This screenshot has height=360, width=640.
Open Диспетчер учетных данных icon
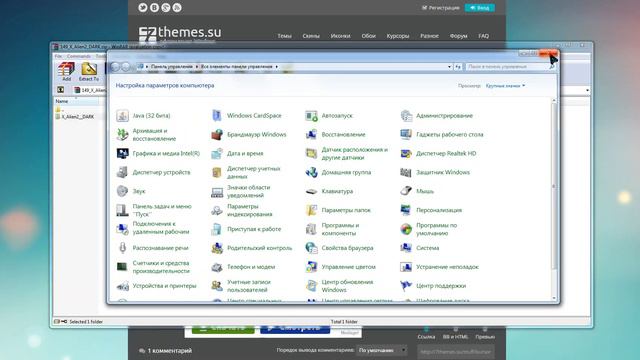click(x=217, y=172)
